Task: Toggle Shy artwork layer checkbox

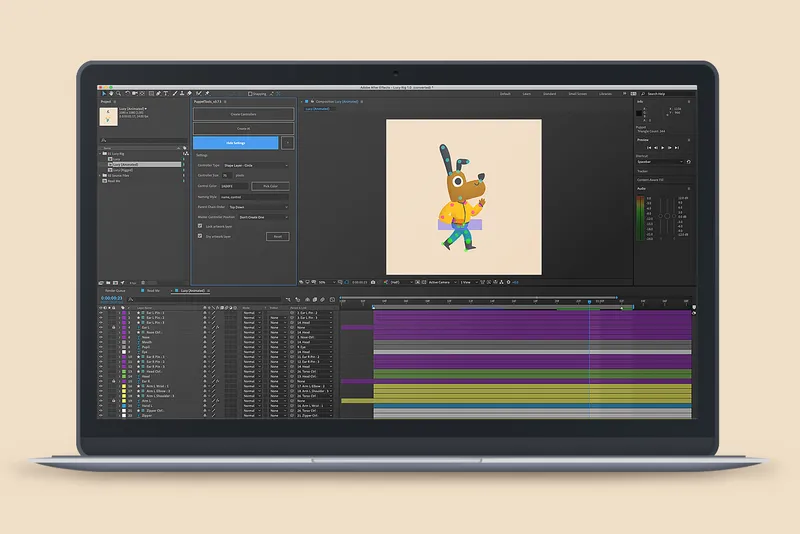Action: click(200, 236)
